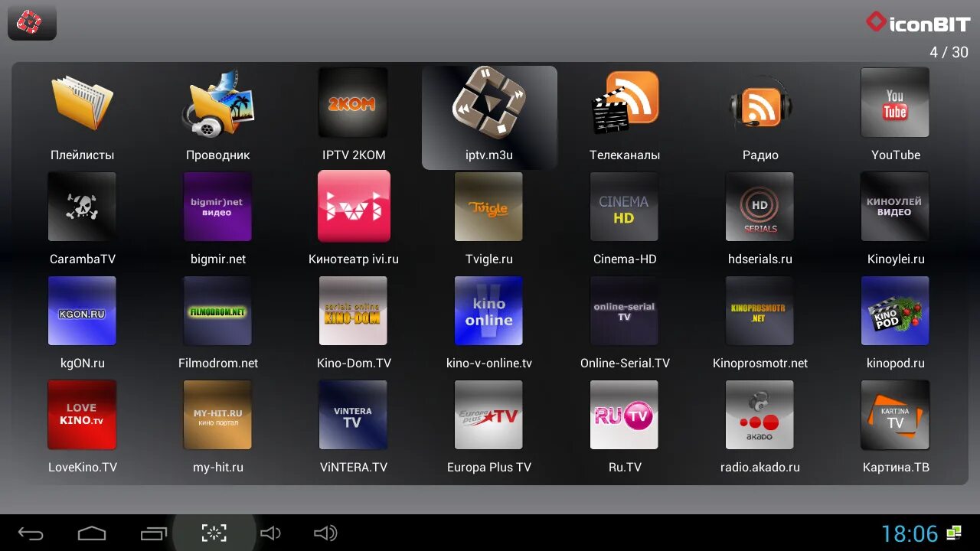Open the Europa Plus TV icon
Screen dimensions: 980x551
(x=488, y=415)
